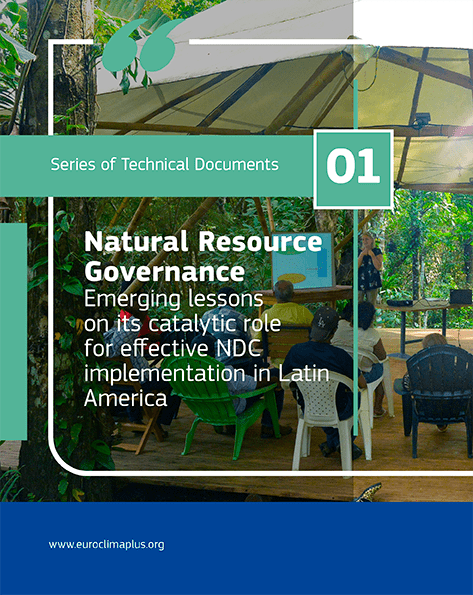This screenshot has width=473, height=595.
Task: Click the text 'on its catalytic role'
Action: pyautogui.click(x=182, y=324)
